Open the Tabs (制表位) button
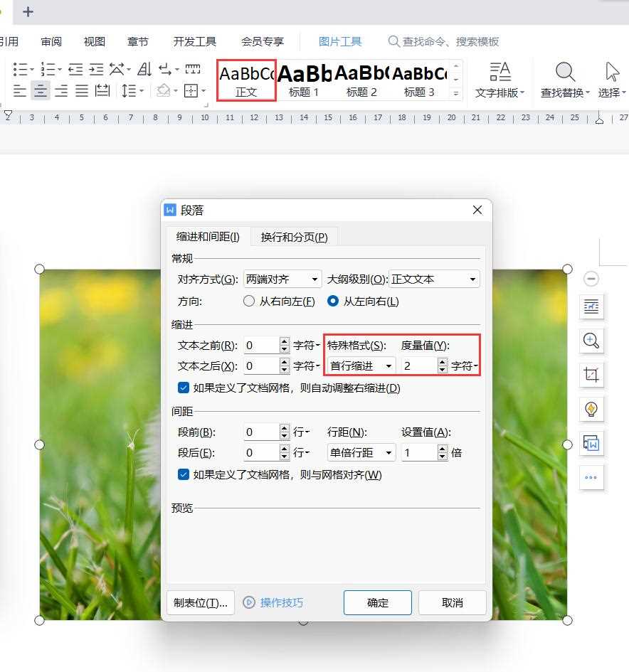The width and height of the screenshot is (629, 672). point(200,602)
